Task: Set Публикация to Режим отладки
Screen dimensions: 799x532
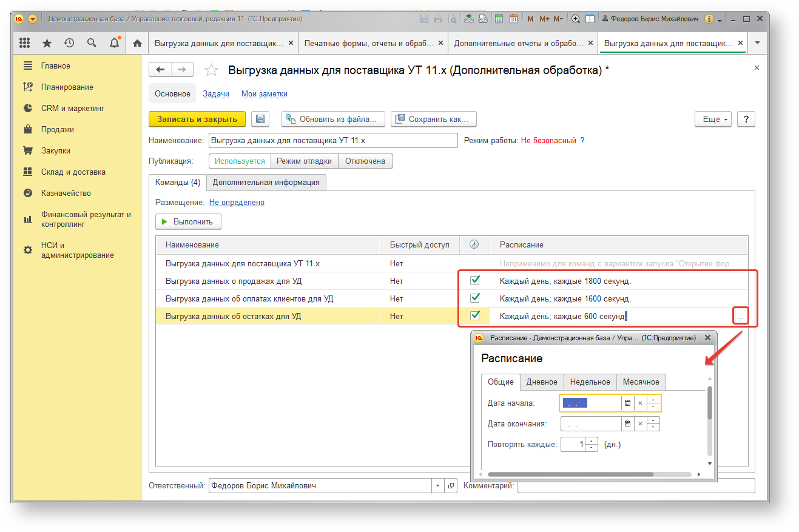Action: [x=304, y=161]
